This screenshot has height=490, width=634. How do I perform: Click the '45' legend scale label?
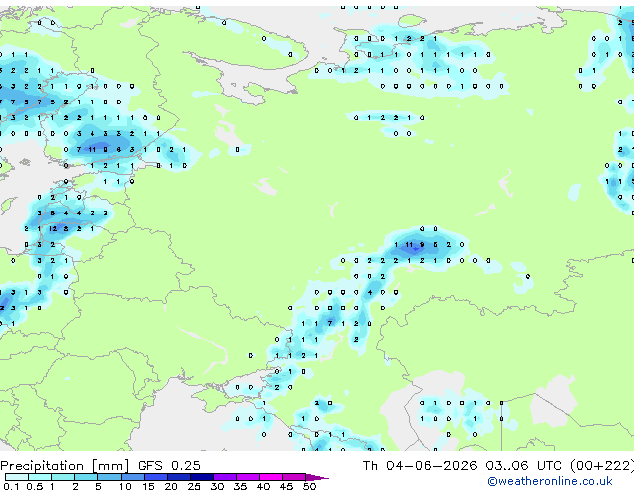point(286,486)
